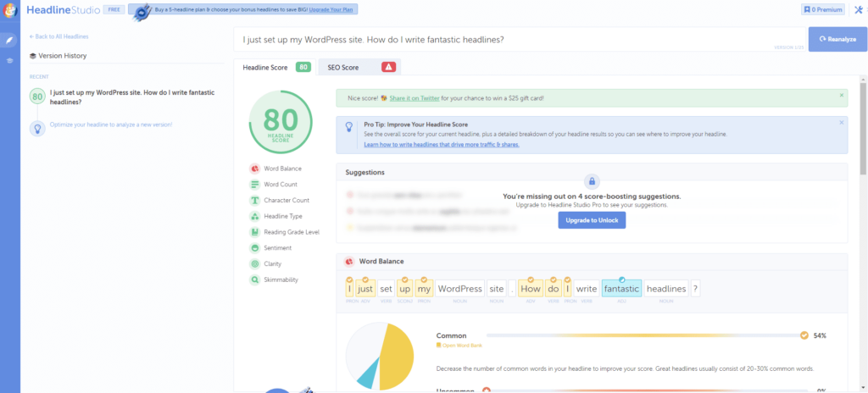Click the large 80 headline score circle
The image size is (868, 393).
pyautogui.click(x=281, y=122)
